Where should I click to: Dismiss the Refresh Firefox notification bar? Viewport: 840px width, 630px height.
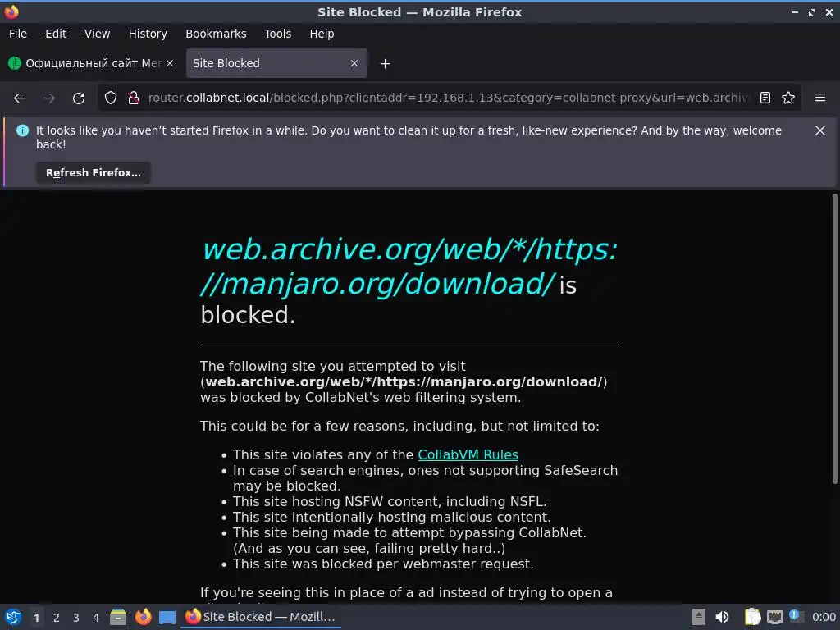click(x=820, y=130)
